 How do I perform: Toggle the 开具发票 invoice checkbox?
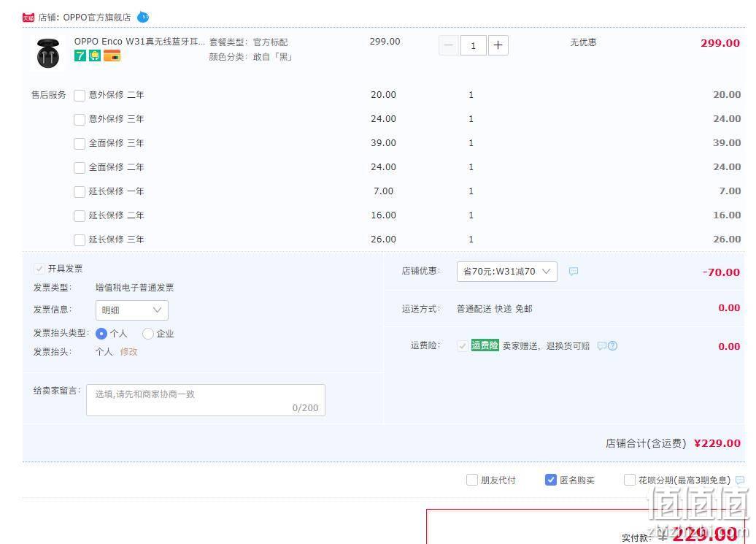click(x=39, y=269)
